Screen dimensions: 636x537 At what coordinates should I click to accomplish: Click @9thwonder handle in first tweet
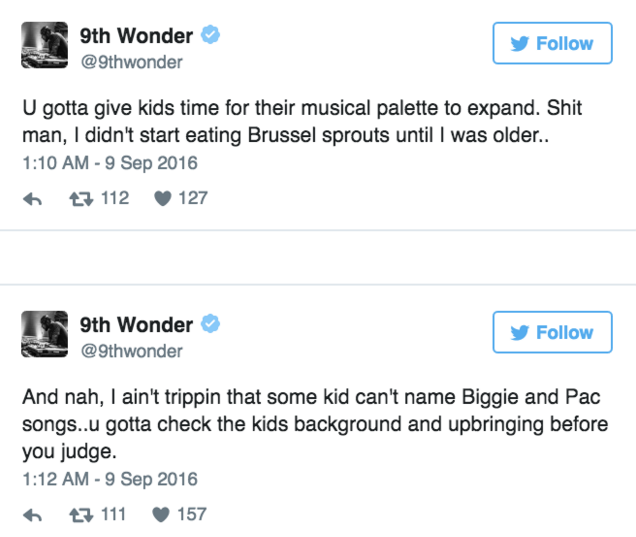click(x=131, y=62)
